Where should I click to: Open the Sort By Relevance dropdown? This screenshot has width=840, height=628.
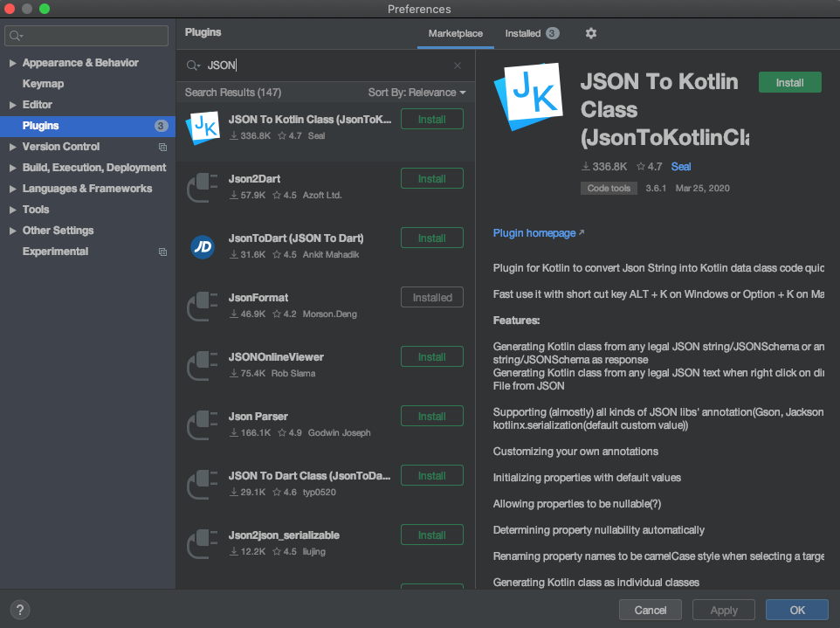pos(417,93)
